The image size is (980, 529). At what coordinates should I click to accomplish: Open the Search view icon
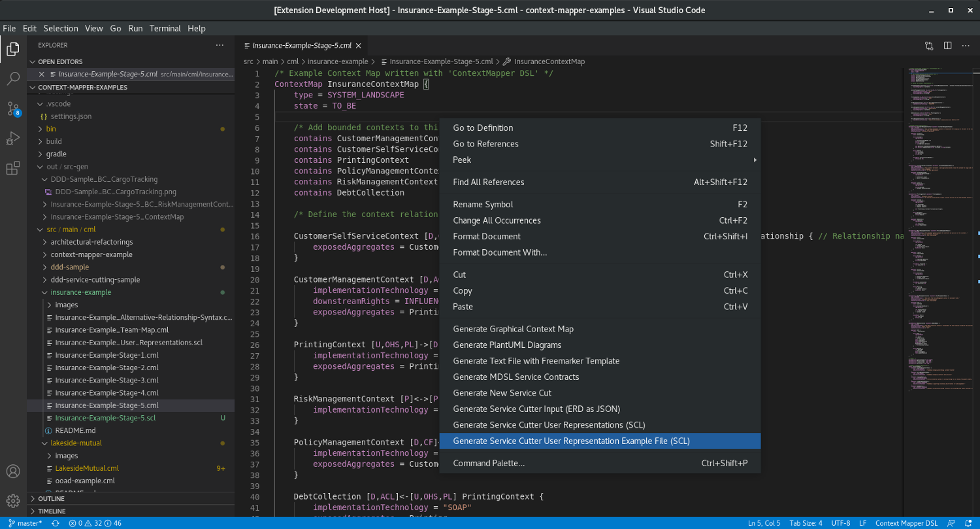13,79
